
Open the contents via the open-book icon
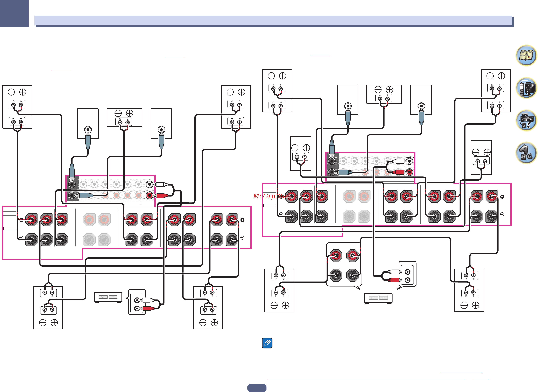click(526, 55)
